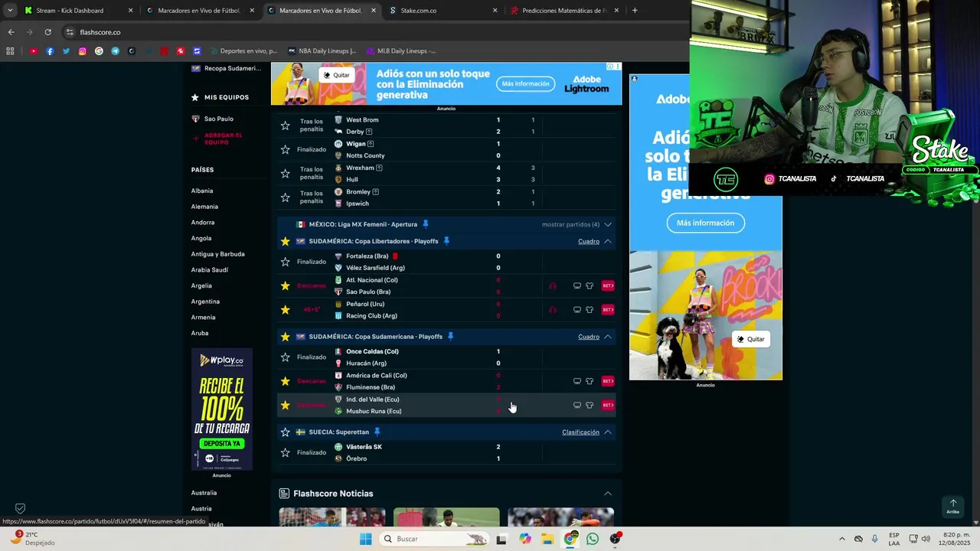Open Superettan Clasificación link
Viewport: 980px width, 551px height.
pos(580,432)
